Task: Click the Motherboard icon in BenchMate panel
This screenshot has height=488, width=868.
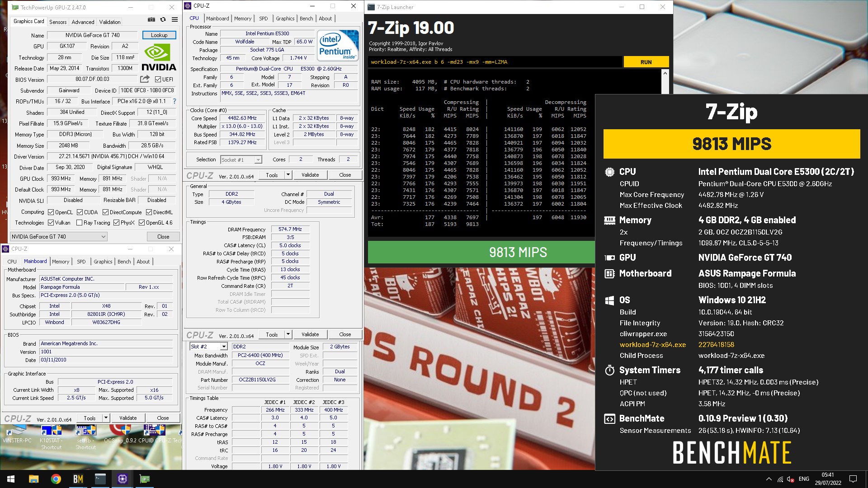Action: 609,273
